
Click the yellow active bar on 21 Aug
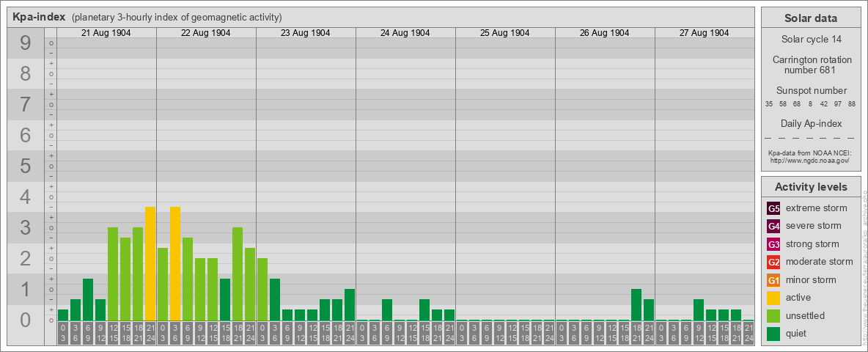[x=150, y=263]
